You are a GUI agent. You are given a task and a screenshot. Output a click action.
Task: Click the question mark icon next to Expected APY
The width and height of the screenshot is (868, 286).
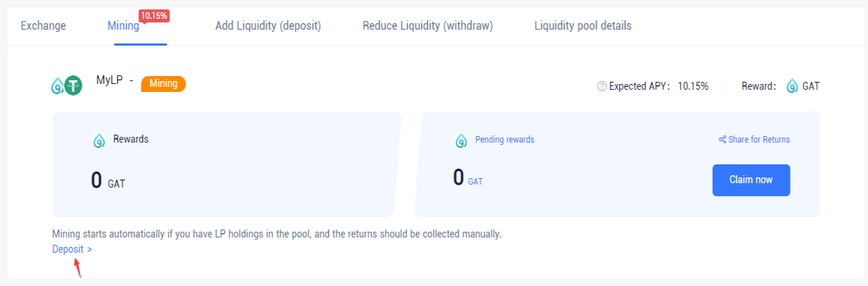point(601,86)
